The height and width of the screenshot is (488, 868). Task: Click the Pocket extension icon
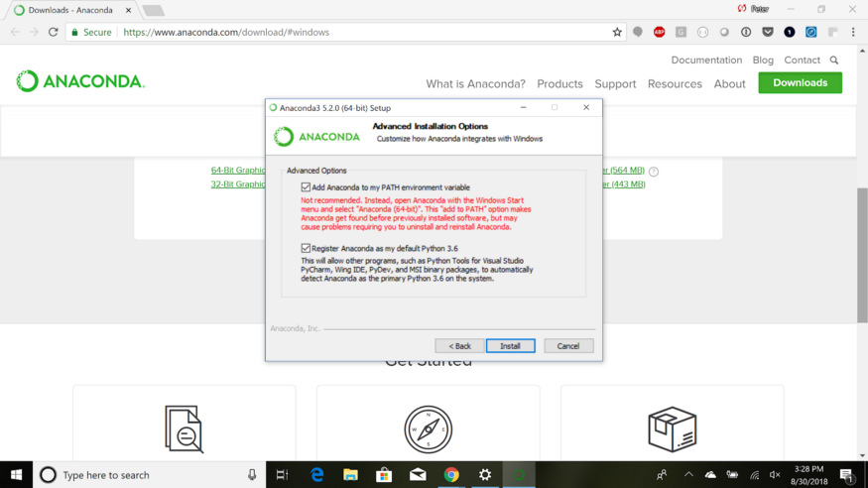coord(767,32)
